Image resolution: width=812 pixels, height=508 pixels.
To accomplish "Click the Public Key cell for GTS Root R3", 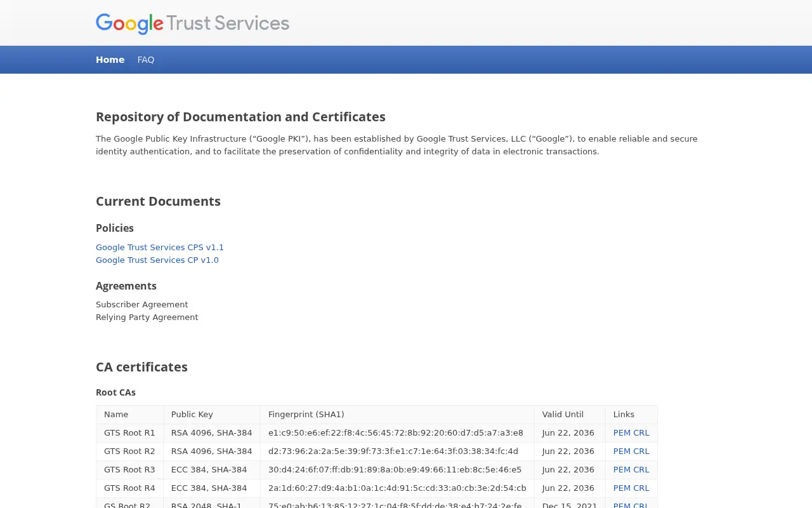I will 212,470.
